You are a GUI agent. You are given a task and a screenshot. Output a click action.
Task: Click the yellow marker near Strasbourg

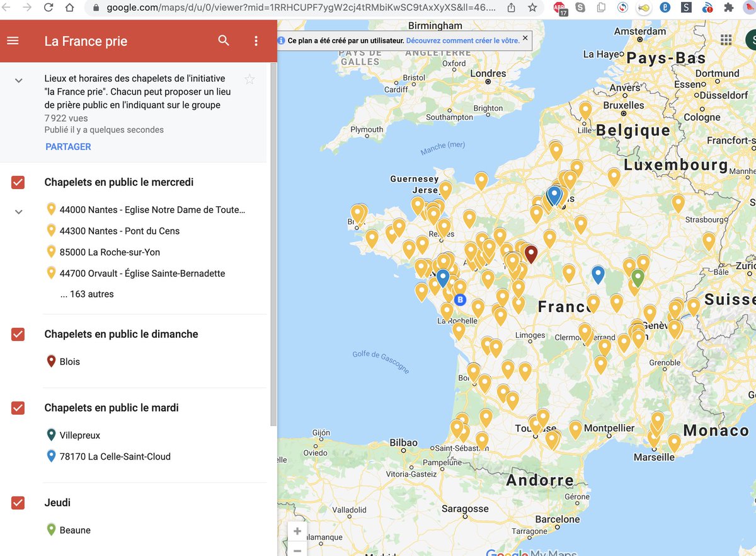pyautogui.click(x=678, y=203)
